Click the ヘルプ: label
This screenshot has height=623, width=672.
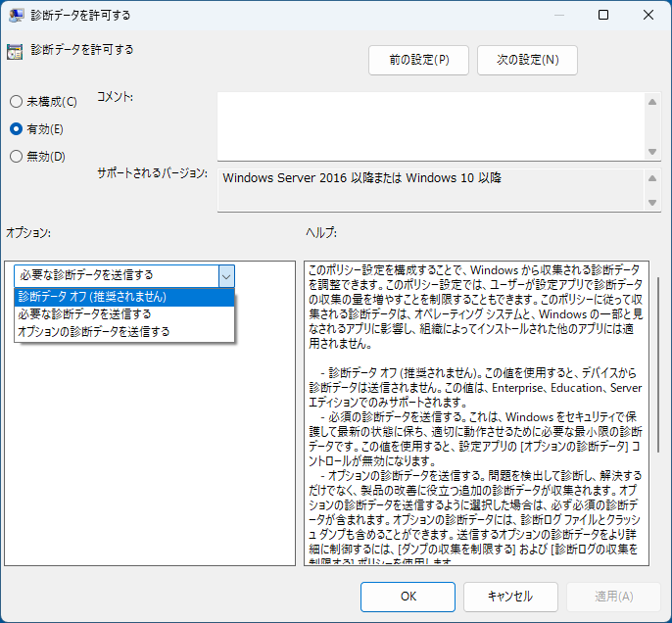point(321,233)
